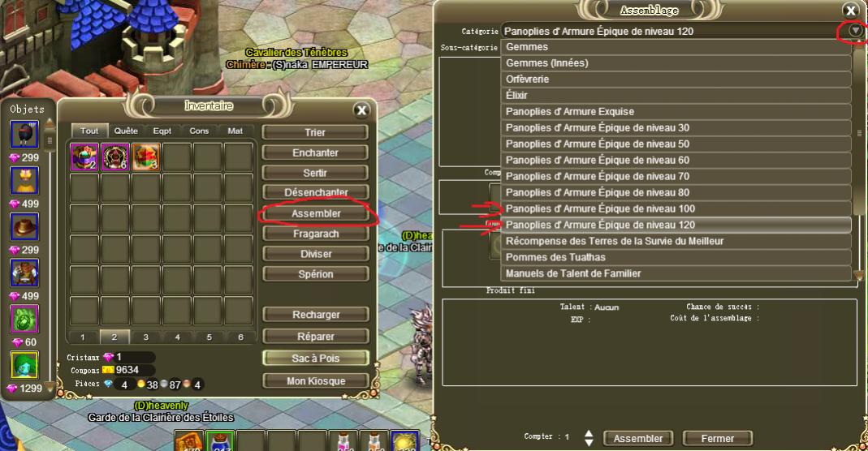Click the Assembler button in inventory
The width and height of the screenshot is (868, 451).
(x=316, y=213)
